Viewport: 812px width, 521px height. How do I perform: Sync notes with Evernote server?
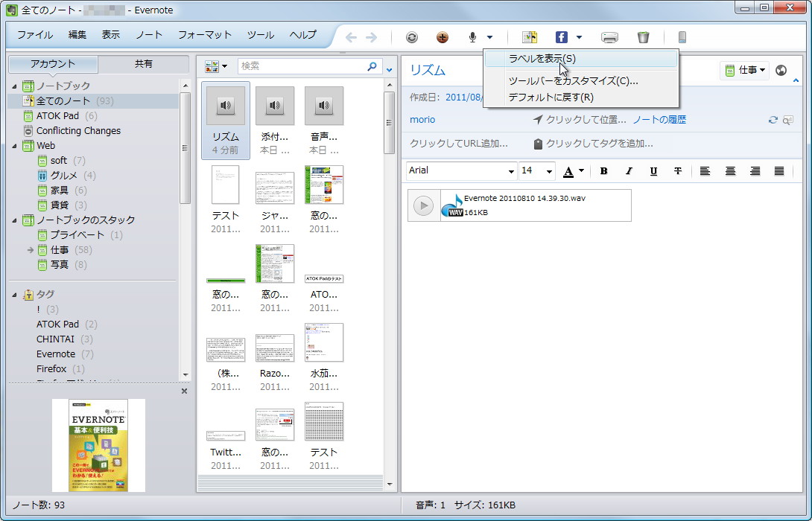(410, 36)
